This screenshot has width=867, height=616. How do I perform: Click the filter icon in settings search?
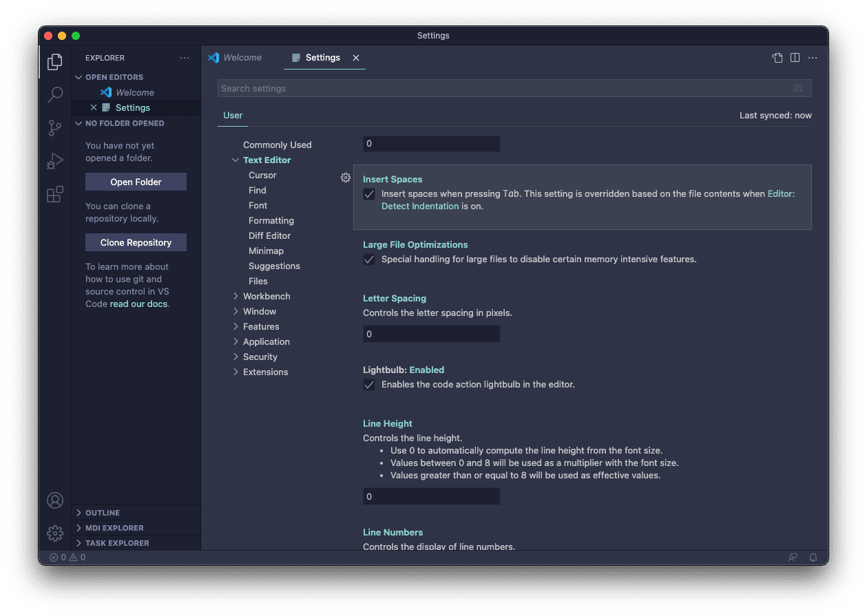798,88
